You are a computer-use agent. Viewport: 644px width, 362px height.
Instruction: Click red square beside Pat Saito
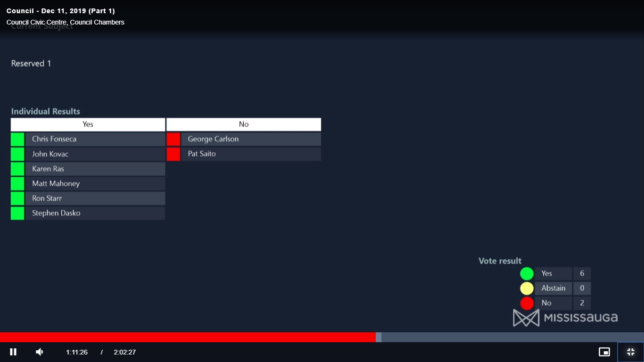click(x=173, y=154)
